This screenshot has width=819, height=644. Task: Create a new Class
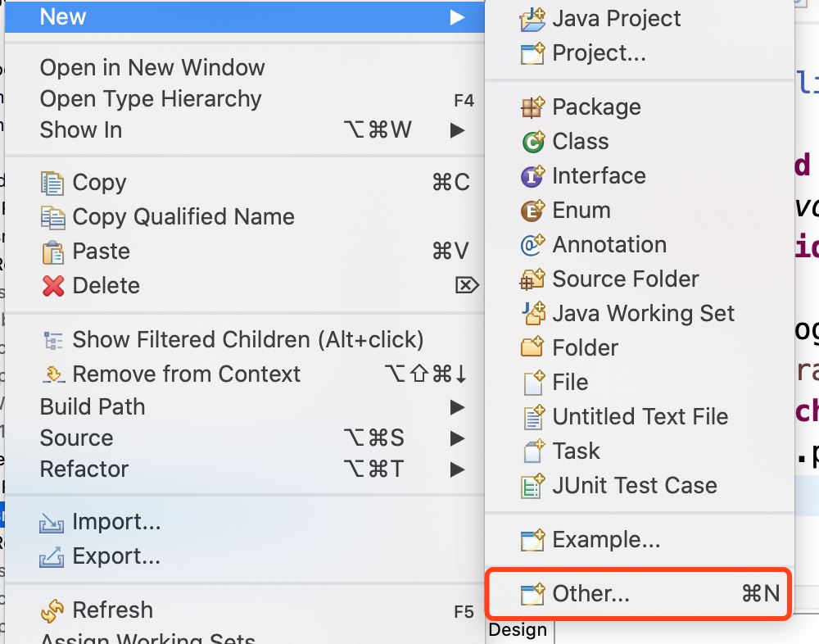tap(586, 141)
